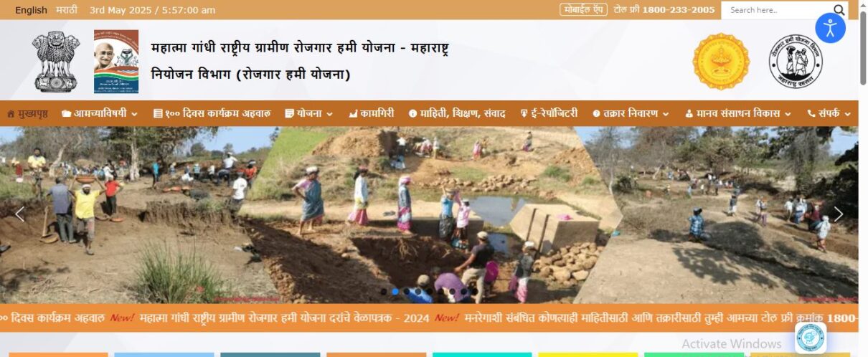Go to previous slide with left arrow
The height and width of the screenshot is (357, 868).
20,214
